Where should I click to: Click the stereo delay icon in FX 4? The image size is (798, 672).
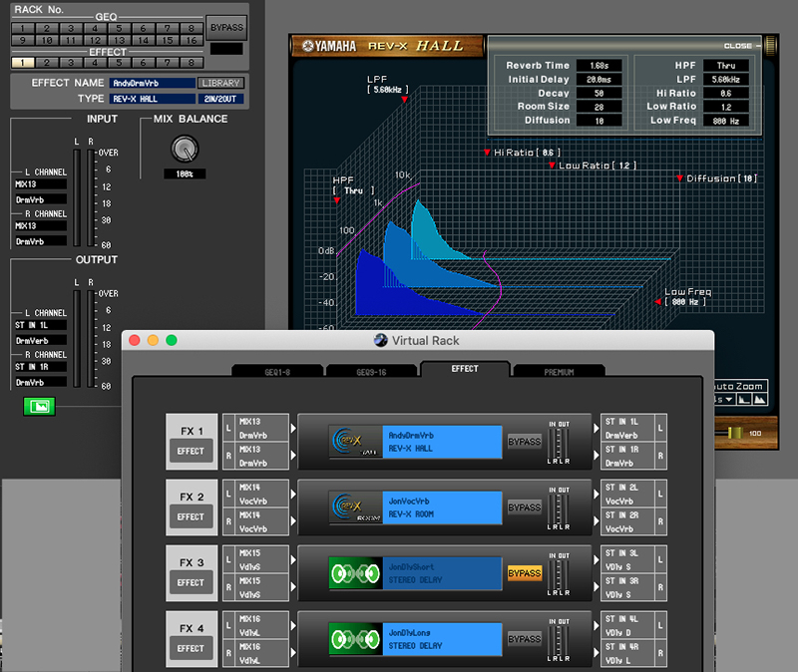(x=355, y=639)
